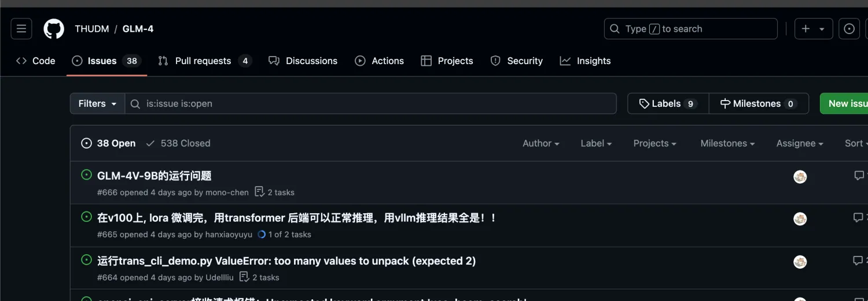Viewport: 868px width, 301px height.
Task: Switch to the Code tab
Action: point(36,61)
